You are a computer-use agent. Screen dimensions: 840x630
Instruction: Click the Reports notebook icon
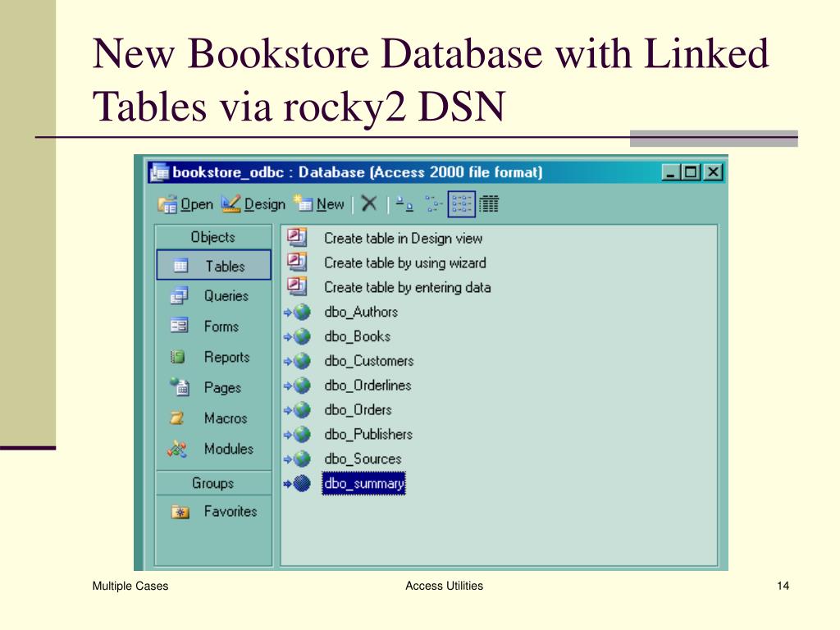[x=177, y=356]
